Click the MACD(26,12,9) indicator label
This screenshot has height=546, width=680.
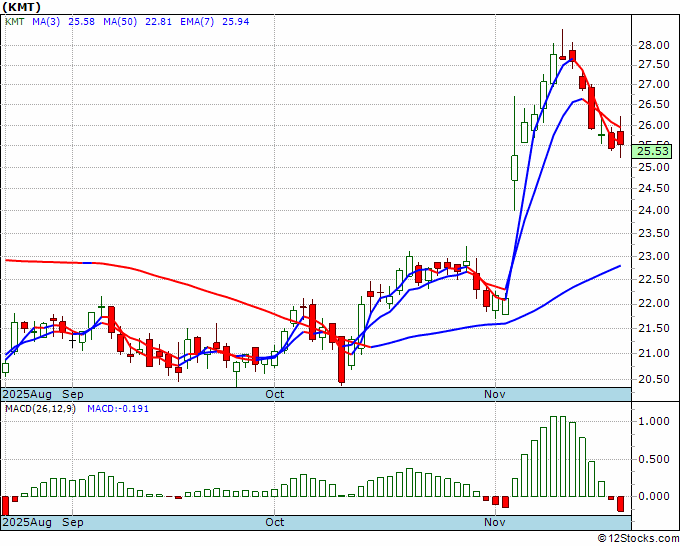[40, 409]
